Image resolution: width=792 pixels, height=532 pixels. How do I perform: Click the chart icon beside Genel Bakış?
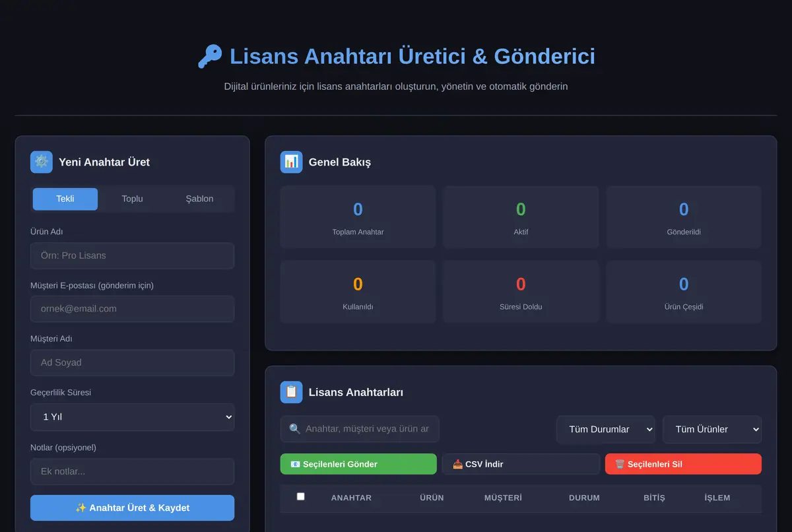[x=291, y=162]
